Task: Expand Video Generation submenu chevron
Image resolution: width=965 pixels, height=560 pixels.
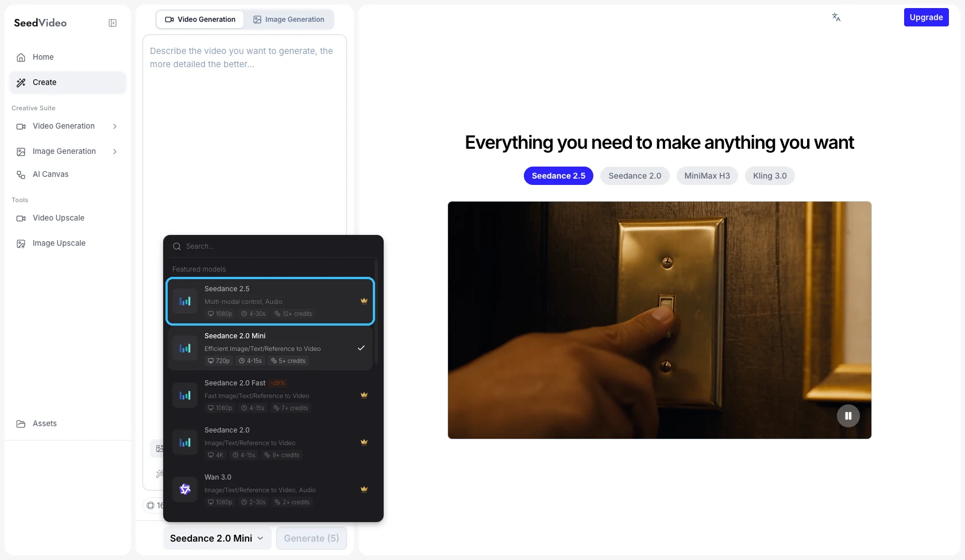Action: pyautogui.click(x=115, y=126)
